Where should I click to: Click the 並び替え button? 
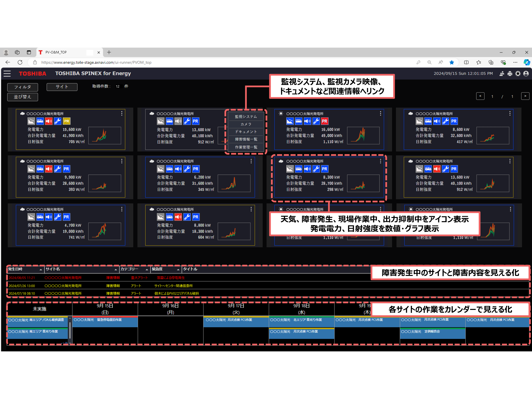click(23, 97)
